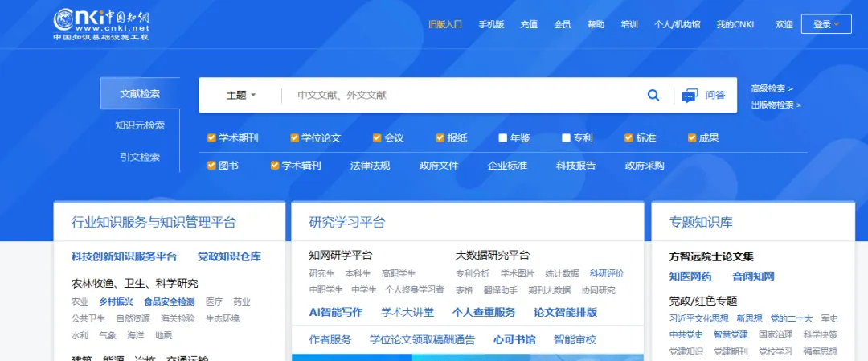Open 帮助 in top navigation
868x361 pixels.
(x=596, y=24)
